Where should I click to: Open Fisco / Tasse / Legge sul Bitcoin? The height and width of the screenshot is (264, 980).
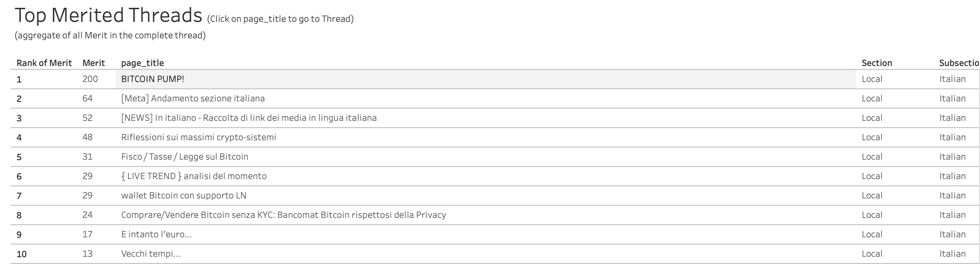[x=185, y=157]
